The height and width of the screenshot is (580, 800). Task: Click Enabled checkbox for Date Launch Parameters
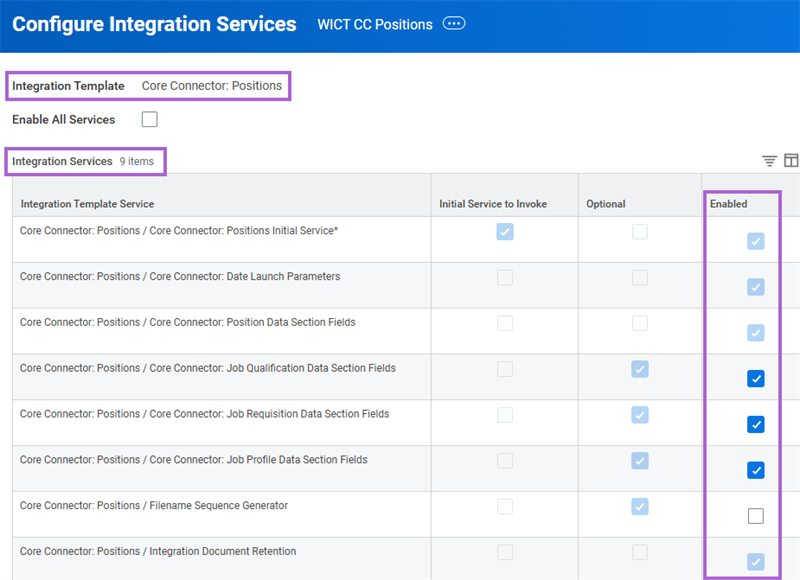[756, 287]
